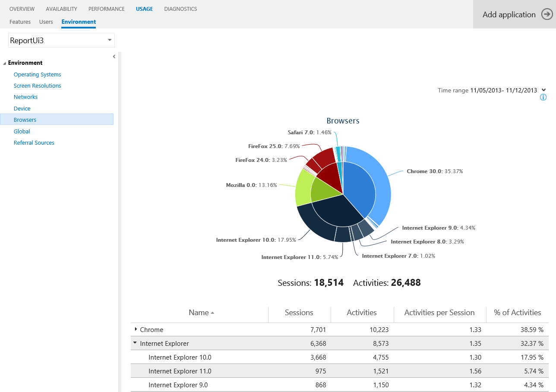Select Networks in the Environment sidebar
This screenshot has height=392, width=556.
pyautogui.click(x=25, y=97)
